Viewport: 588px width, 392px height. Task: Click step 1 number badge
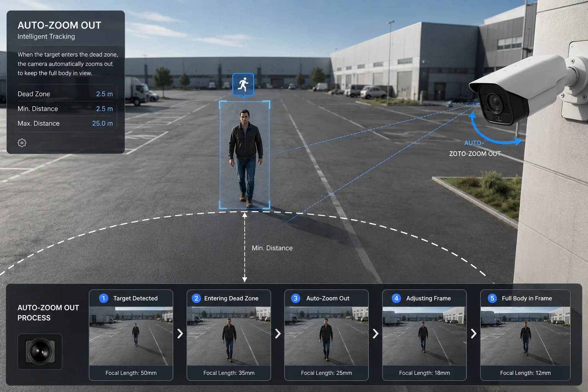103,298
